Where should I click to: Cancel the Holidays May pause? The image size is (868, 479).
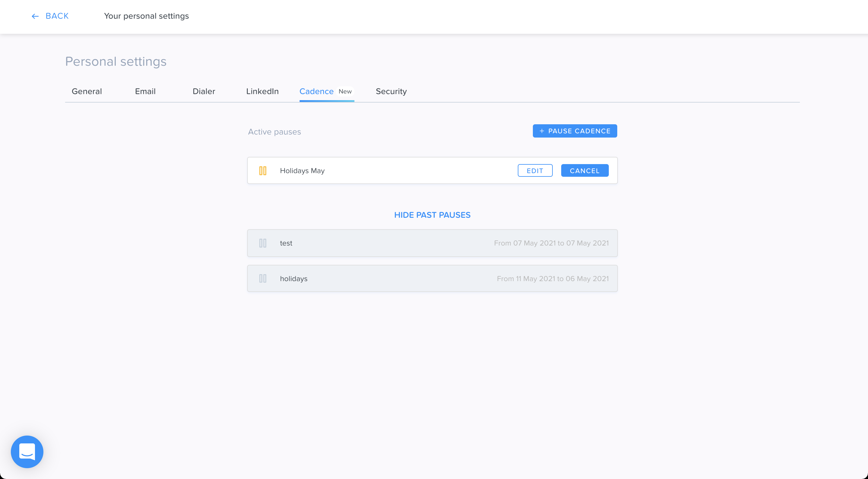(x=585, y=171)
